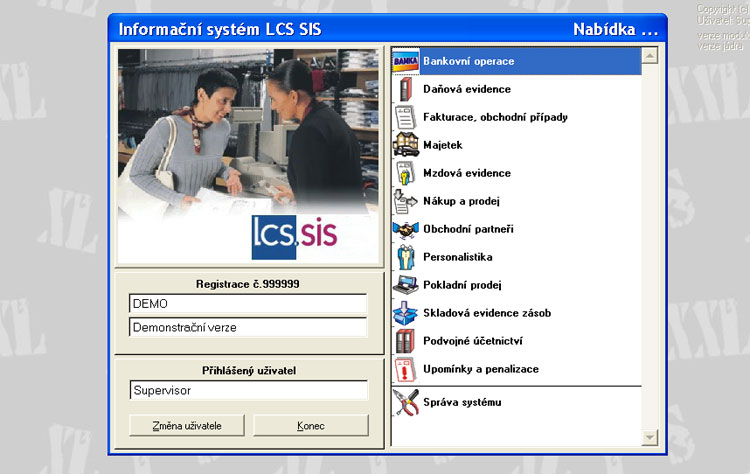Click the pliers tool icon for Správa systému
Viewport: 750px width, 474px height.
(x=406, y=402)
